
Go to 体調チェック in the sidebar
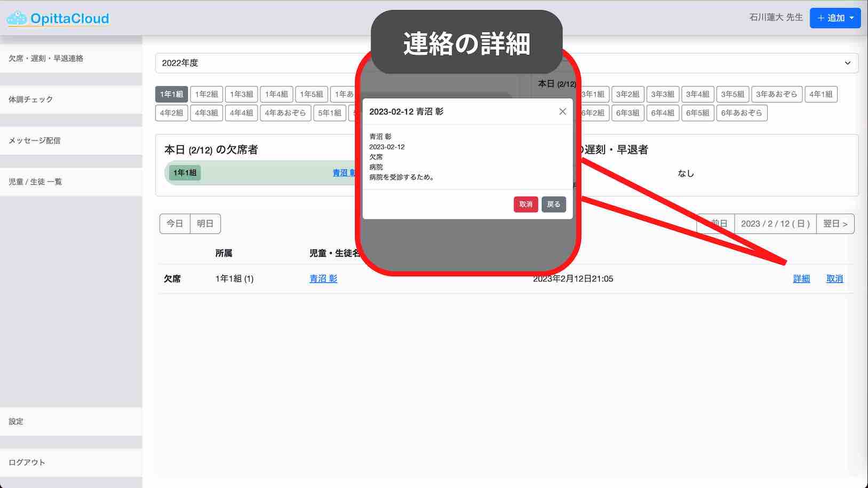point(71,99)
